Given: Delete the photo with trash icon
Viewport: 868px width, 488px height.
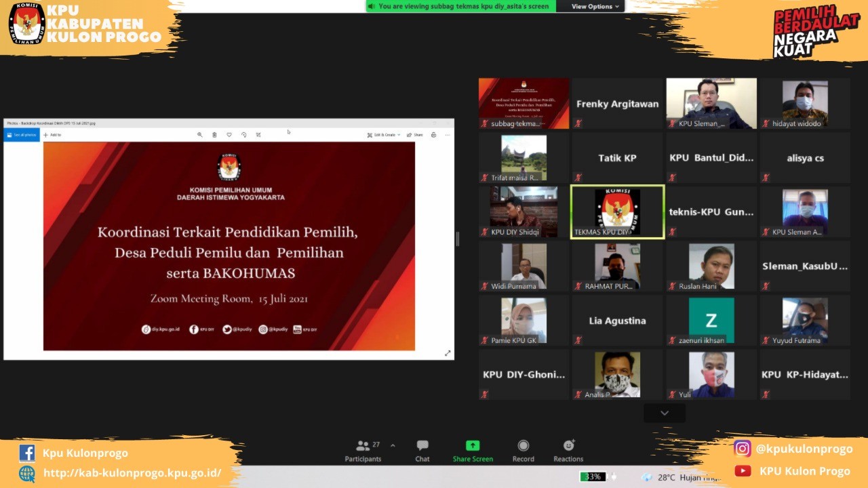Looking at the screenshot, I should pyautogui.click(x=214, y=135).
